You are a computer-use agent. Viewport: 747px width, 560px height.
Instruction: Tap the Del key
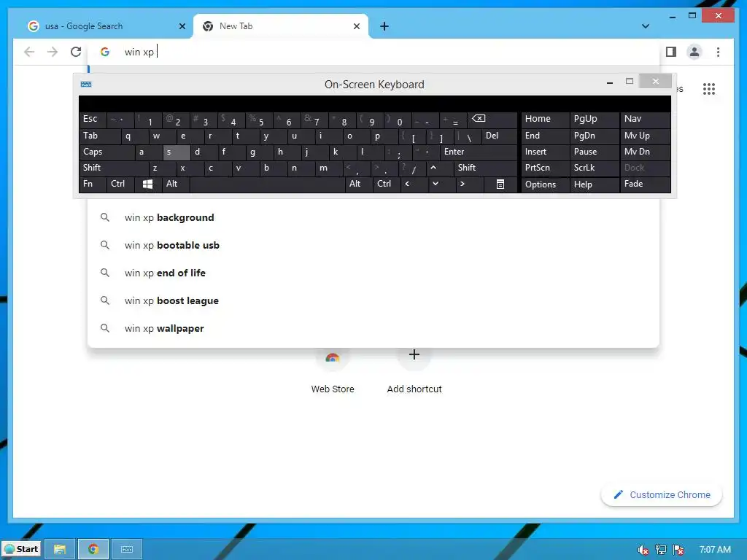(499, 136)
